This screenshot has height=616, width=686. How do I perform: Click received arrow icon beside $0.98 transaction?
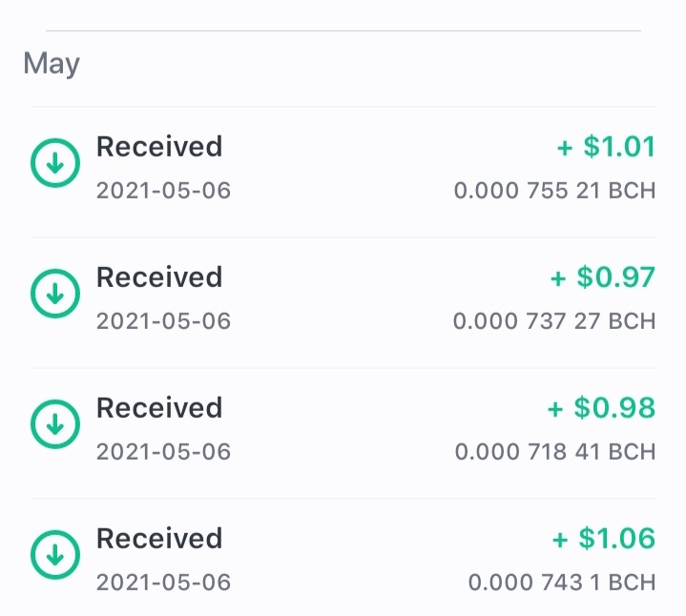tap(55, 423)
